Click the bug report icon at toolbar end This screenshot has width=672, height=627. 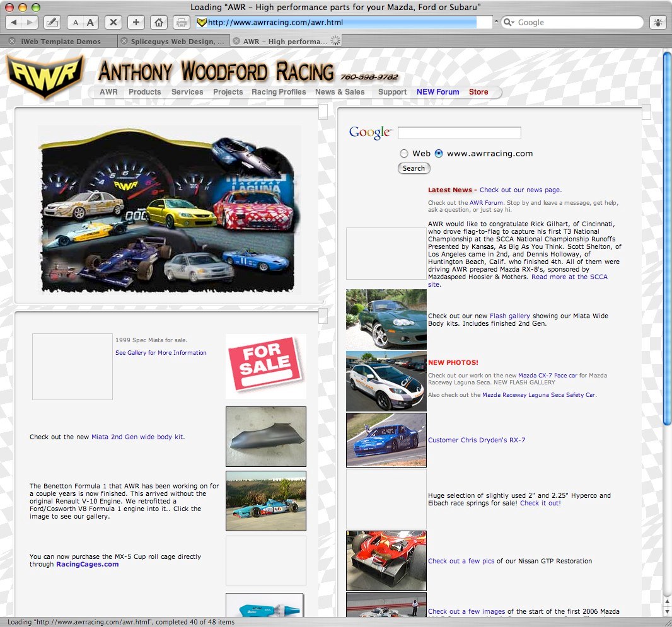pyautogui.click(x=658, y=22)
